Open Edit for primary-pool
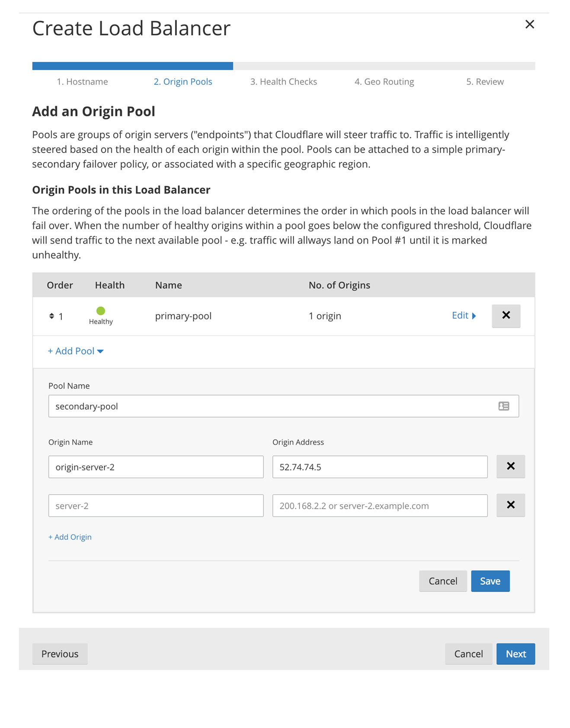The image size is (570, 728). coord(464,316)
